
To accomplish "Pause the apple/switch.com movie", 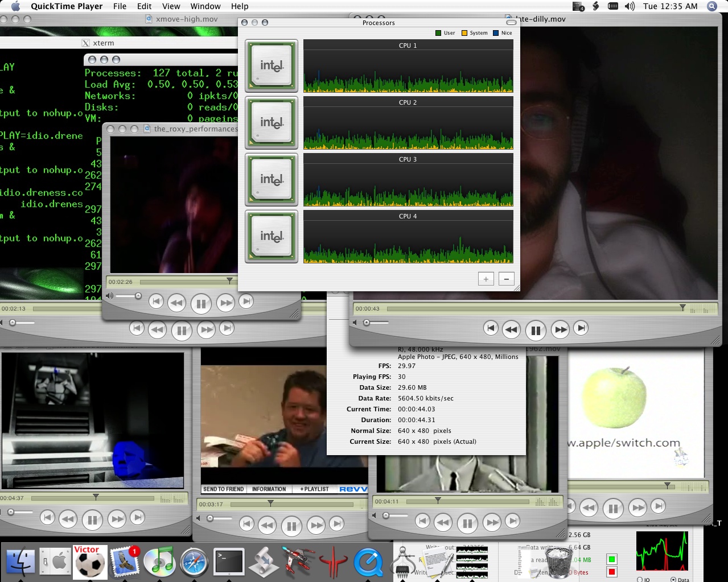I will (613, 507).
